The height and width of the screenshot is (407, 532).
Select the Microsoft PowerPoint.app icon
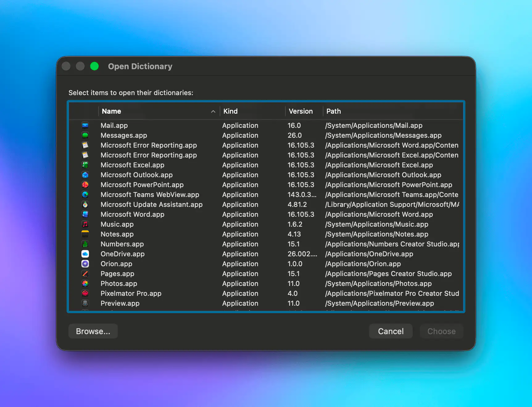click(x=85, y=185)
